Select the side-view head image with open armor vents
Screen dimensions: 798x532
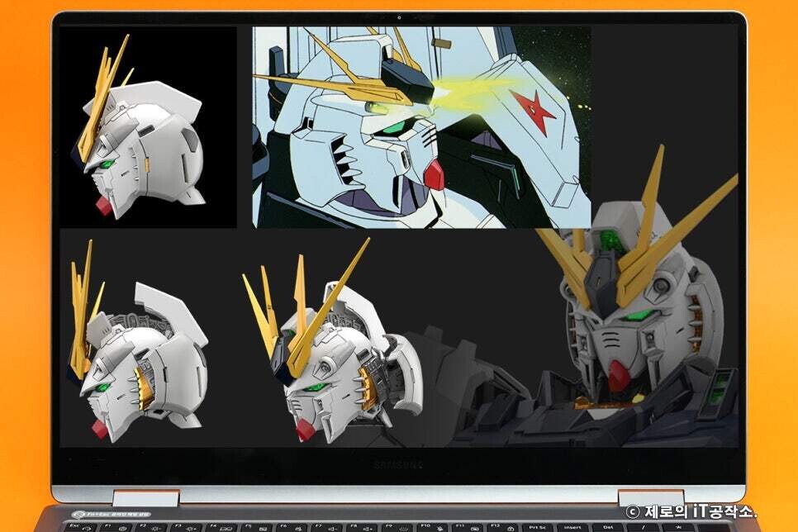click(x=139, y=341)
